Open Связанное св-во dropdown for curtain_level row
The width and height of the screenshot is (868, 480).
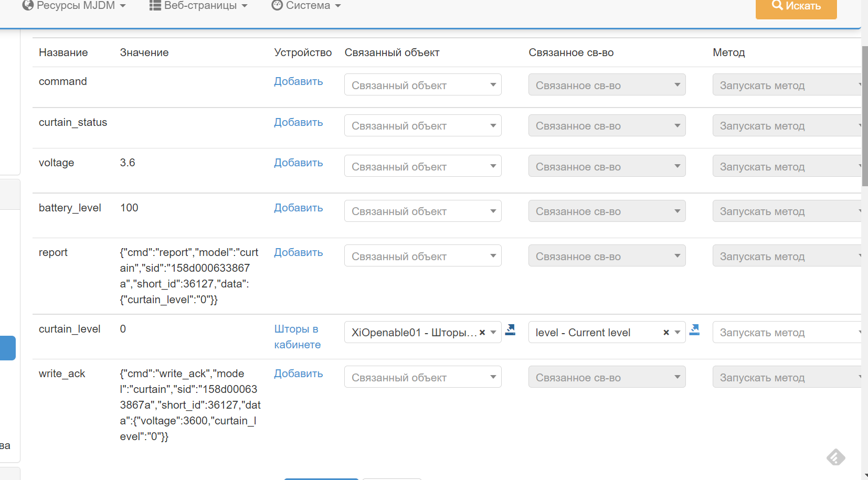click(598, 333)
